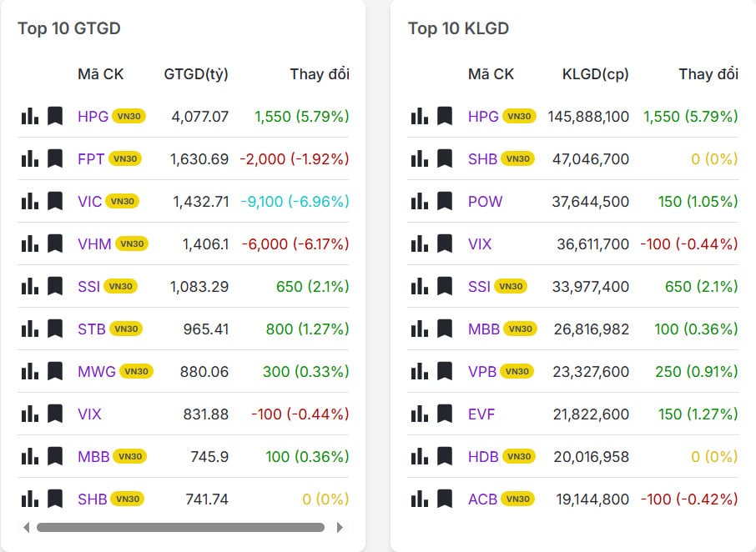Sort by GTGD(tỷ) column header

pos(196,74)
